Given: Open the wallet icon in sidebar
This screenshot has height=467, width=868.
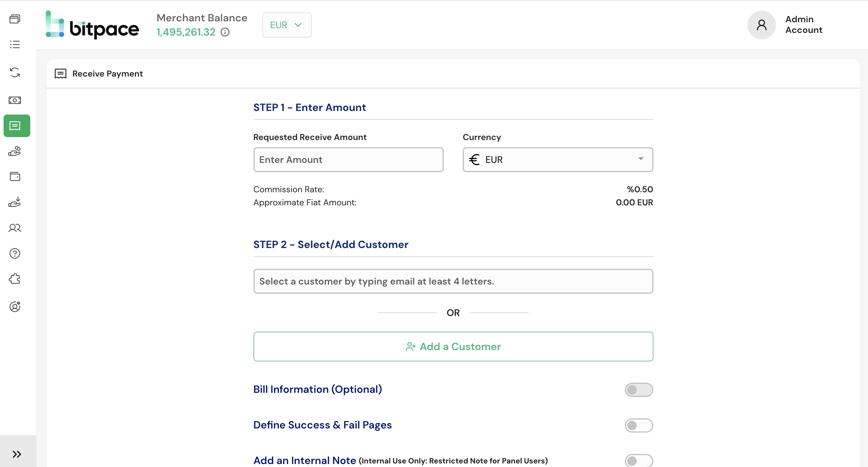Looking at the screenshot, I should point(15,177).
